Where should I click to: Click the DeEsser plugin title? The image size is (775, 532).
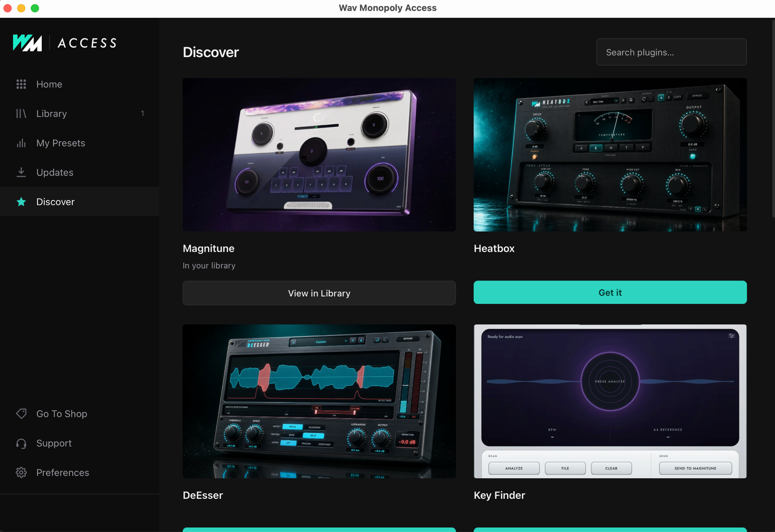(x=203, y=495)
